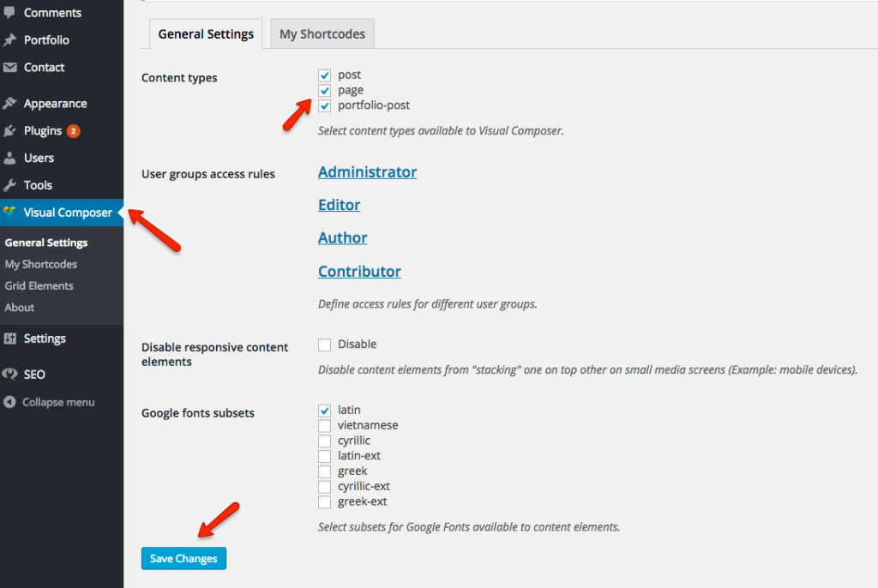Click the SEO sidebar icon
This screenshot has width=878, height=588.
pos(9,374)
